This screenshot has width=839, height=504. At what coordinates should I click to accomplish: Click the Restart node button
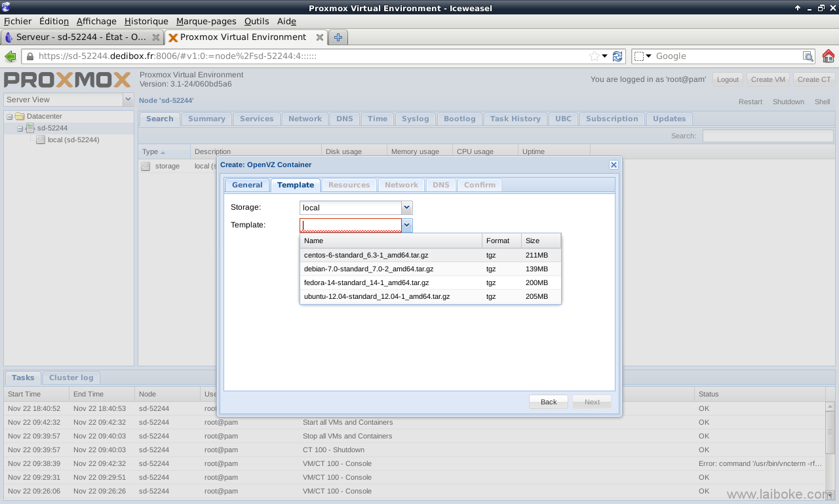coord(751,102)
